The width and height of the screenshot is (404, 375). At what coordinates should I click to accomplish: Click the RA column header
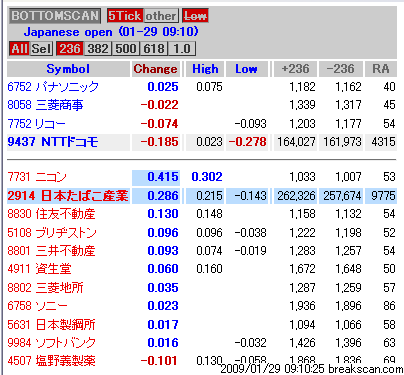click(381, 69)
